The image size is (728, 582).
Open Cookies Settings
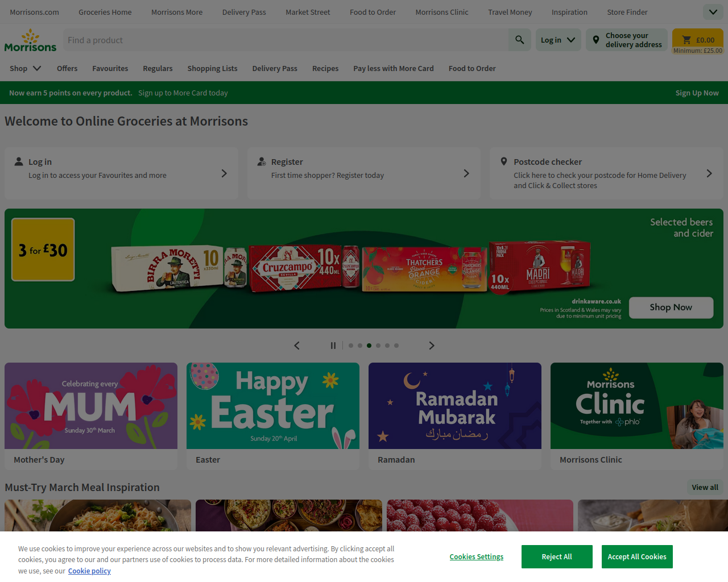point(477,557)
